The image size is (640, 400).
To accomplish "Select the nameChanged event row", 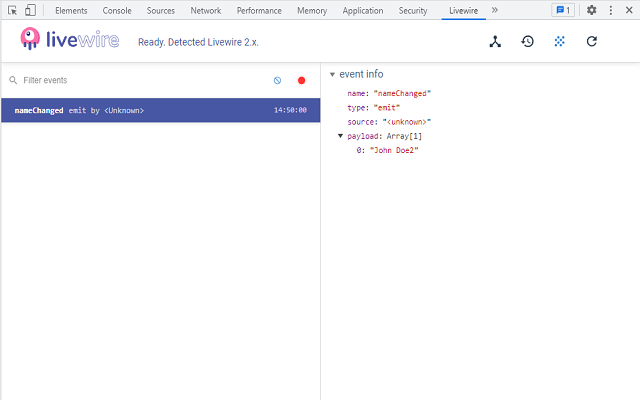I will pos(161,110).
